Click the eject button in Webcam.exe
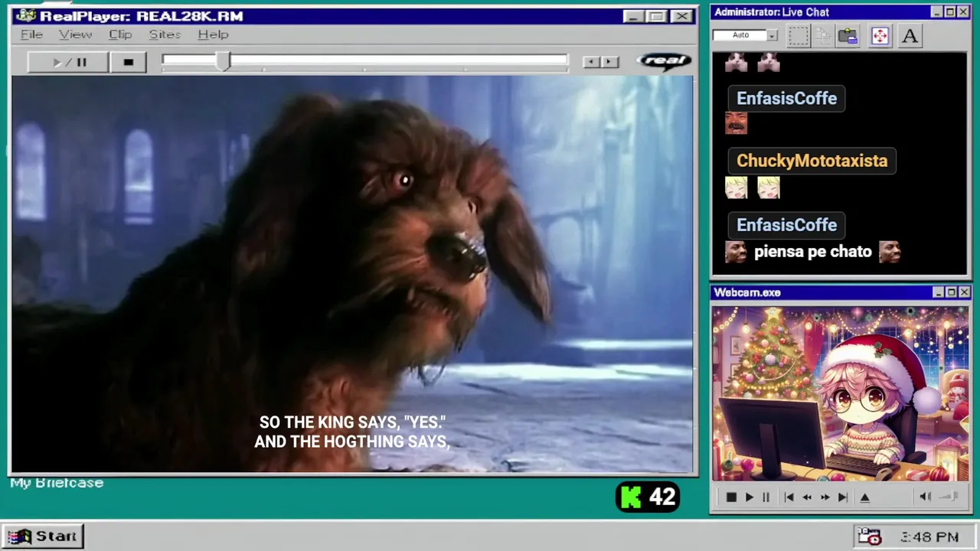Image resolution: width=980 pixels, height=551 pixels. (x=865, y=497)
